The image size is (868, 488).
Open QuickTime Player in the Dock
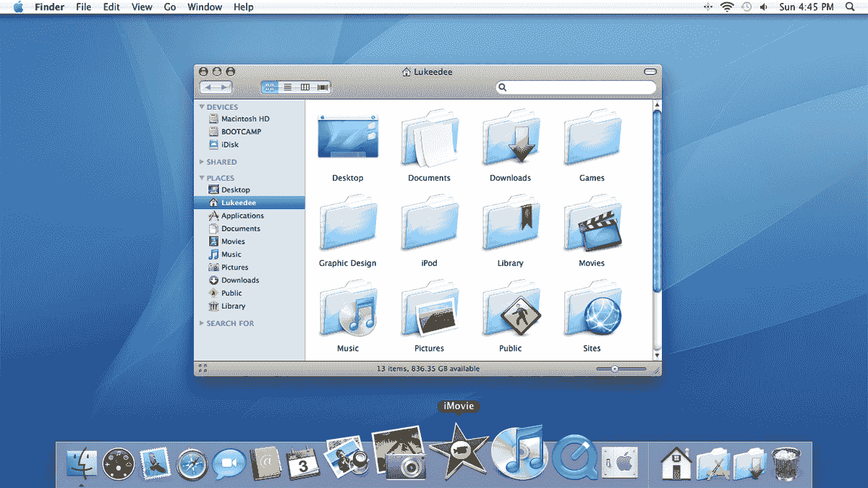(575, 457)
